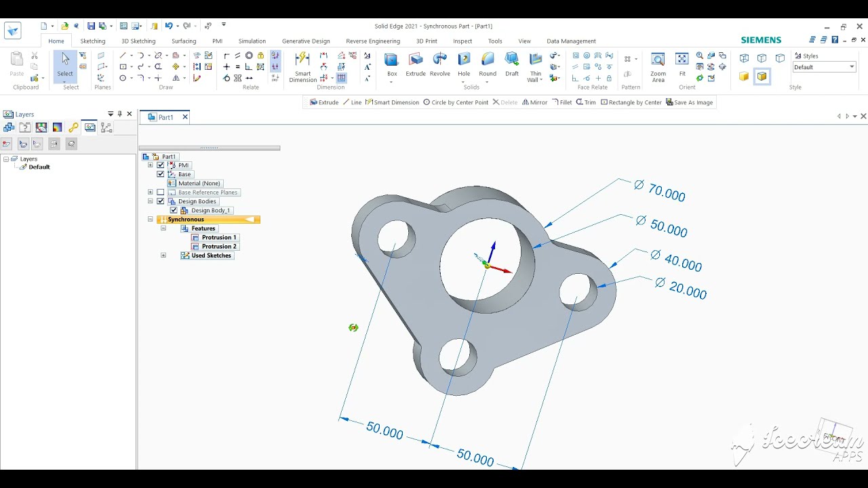This screenshot has height=488, width=868.
Task: Click the Ø 70.000 dimension label
Action: [660, 192]
